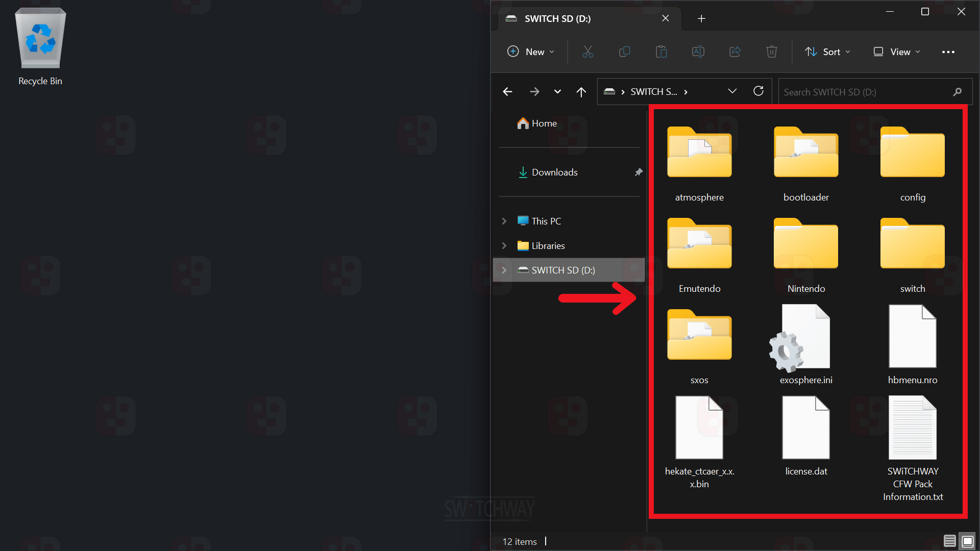Close the File Explorer window
Screen dimensions: 980x551
[x=961, y=11]
